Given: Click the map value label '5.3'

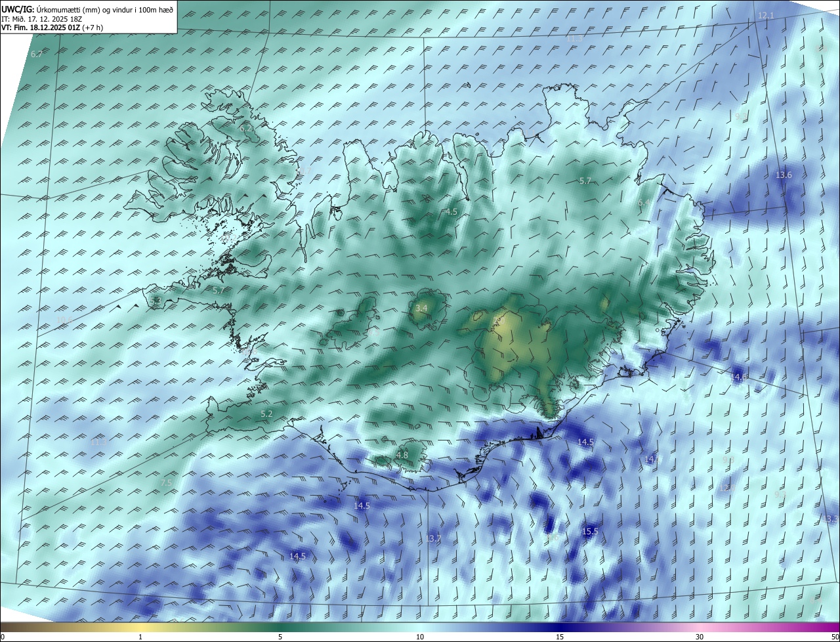Looking at the screenshot, I should pos(156,301).
